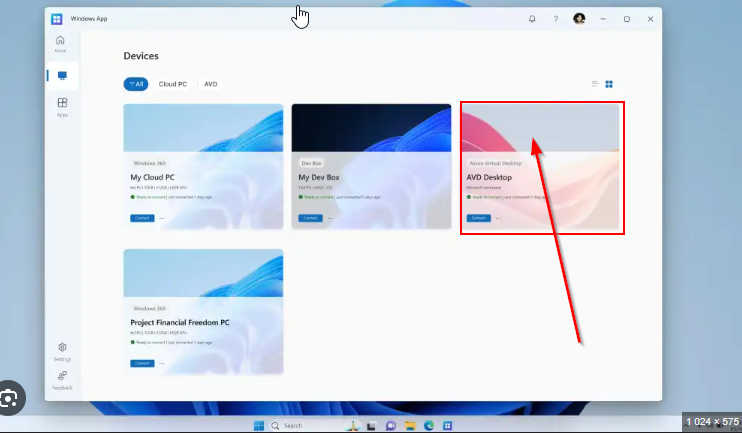
Task: Click the Azure Virtual Desktop tag label
Action: pyautogui.click(x=495, y=163)
